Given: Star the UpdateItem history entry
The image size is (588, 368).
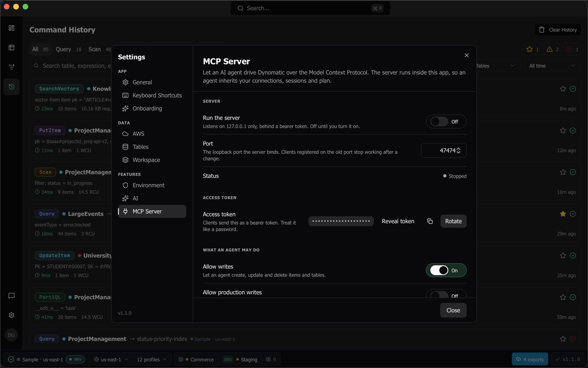Looking at the screenshot, I should [563, 256].
